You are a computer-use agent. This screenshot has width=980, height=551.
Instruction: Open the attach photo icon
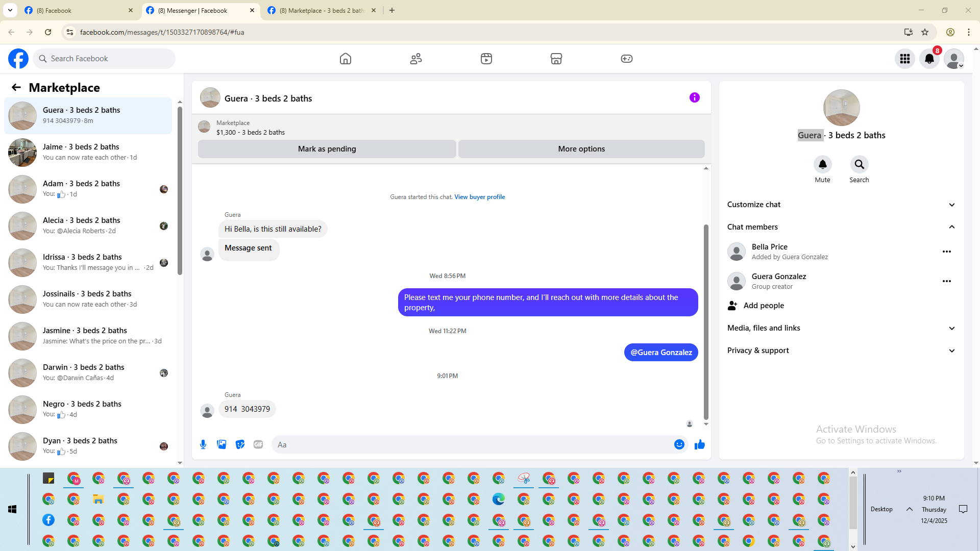[x=222, y=444]
